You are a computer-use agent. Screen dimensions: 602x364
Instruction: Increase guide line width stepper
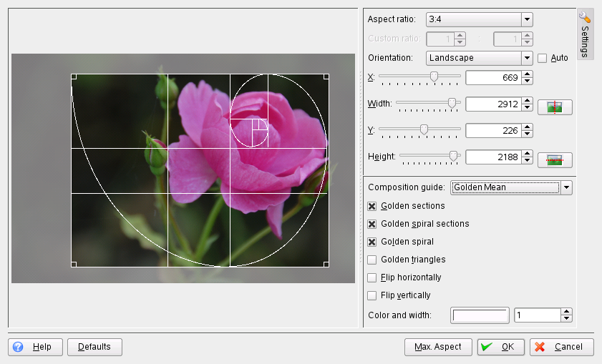coord(567,313)
